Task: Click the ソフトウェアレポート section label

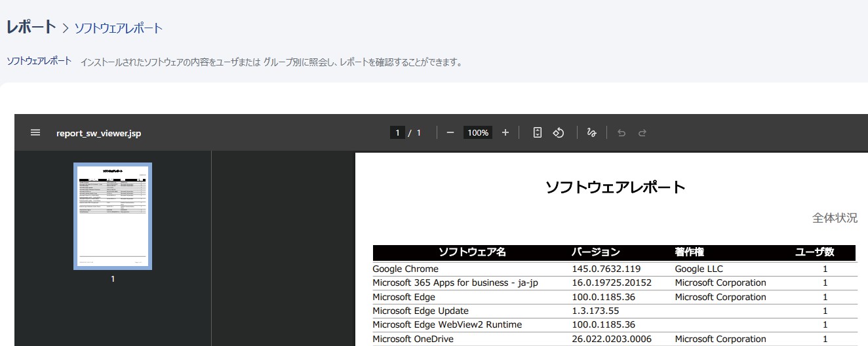Action: click(39, 61)
